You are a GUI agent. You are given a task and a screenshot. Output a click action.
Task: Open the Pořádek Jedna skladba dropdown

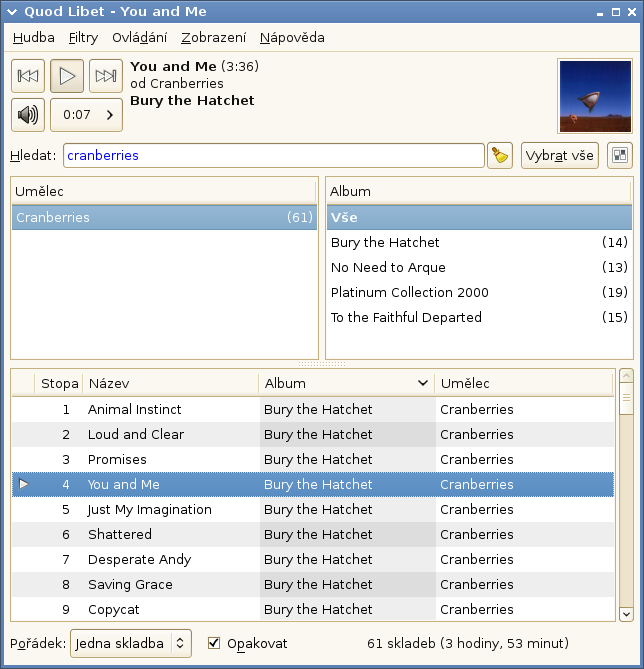tap(131, 643)
